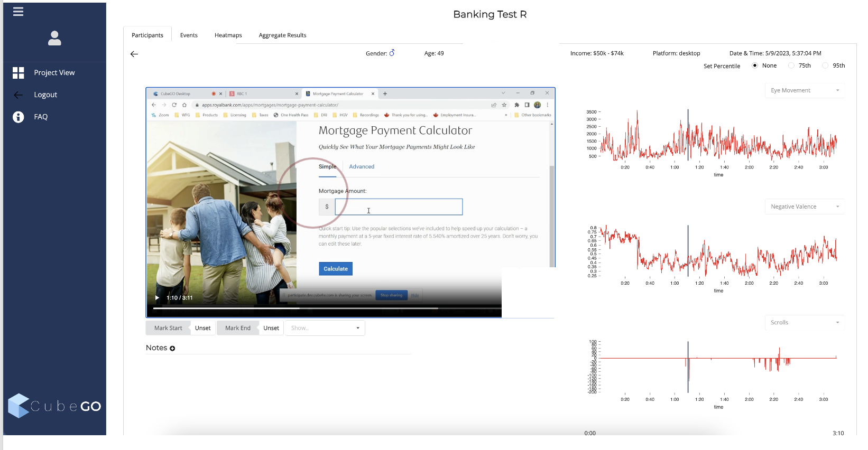This screenshot has width=868, height=450.
Task: Select the None percentile radio button
Action: point(755,65)
